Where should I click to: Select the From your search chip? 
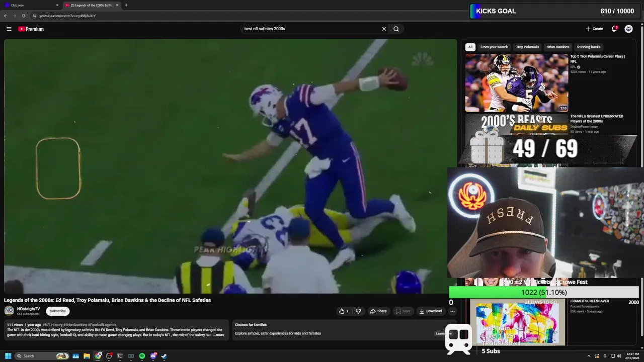[494, 47]
